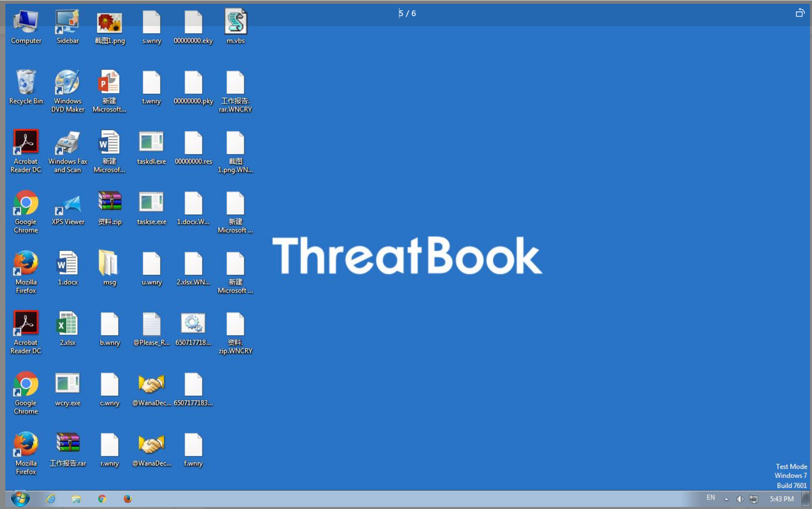Open Windows Explorer from the taskbar
812x509 pixels.
pyautogui.click(x=76, y=499)
